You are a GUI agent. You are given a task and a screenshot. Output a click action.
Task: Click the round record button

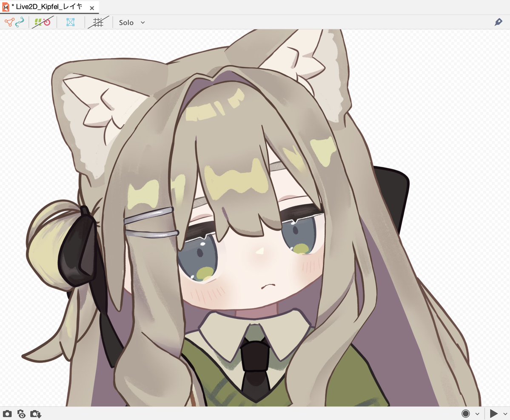[x=465, y=414]
